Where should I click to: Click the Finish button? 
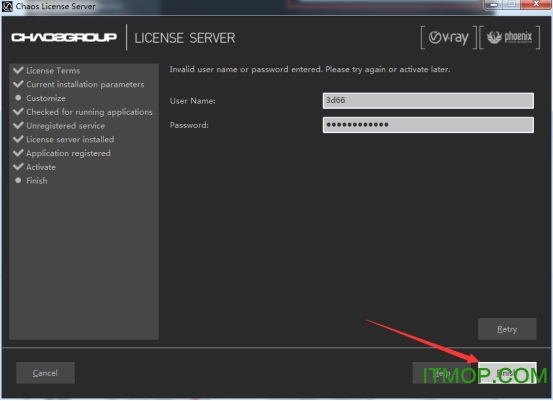pos(507,373)
